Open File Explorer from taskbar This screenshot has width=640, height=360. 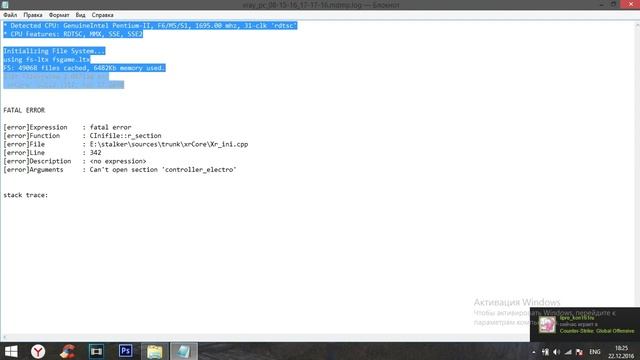pos(155,351)
